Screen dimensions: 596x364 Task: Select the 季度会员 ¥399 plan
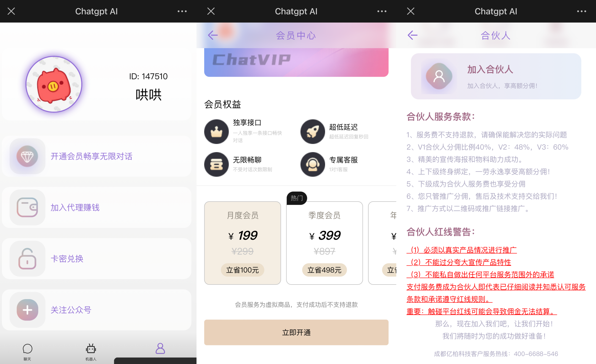click(x=324, y=243)
